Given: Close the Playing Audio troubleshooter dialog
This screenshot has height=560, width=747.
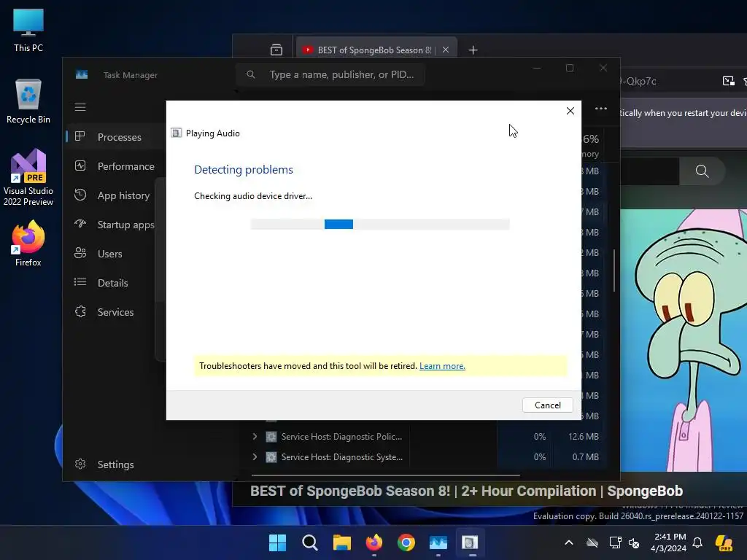Looking at the screenshot, I should 570,111.
